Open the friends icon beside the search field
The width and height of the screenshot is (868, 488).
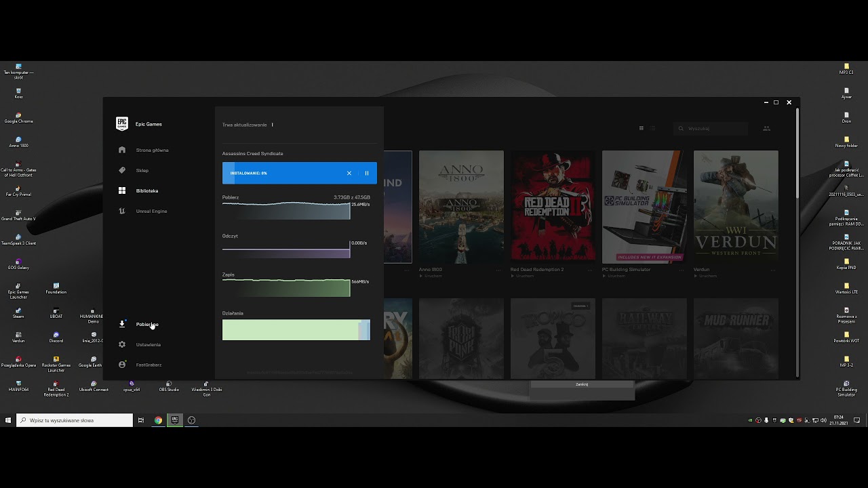767,128
